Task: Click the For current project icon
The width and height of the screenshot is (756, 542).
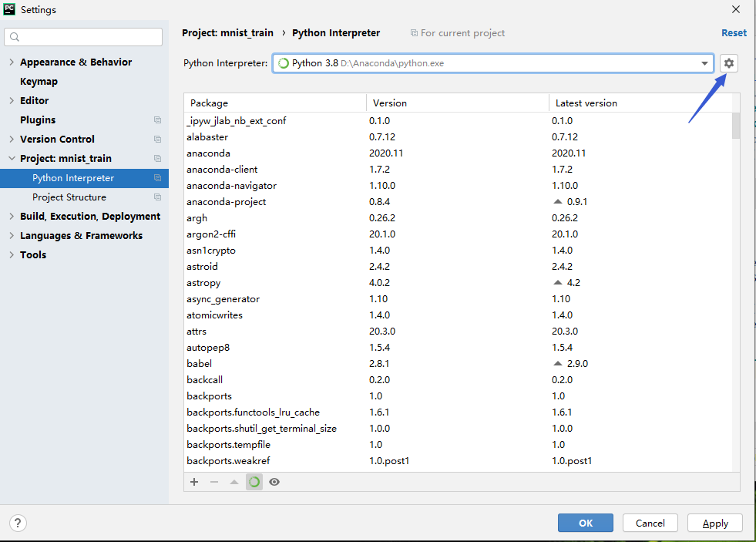Action: [x=414, y=33]
